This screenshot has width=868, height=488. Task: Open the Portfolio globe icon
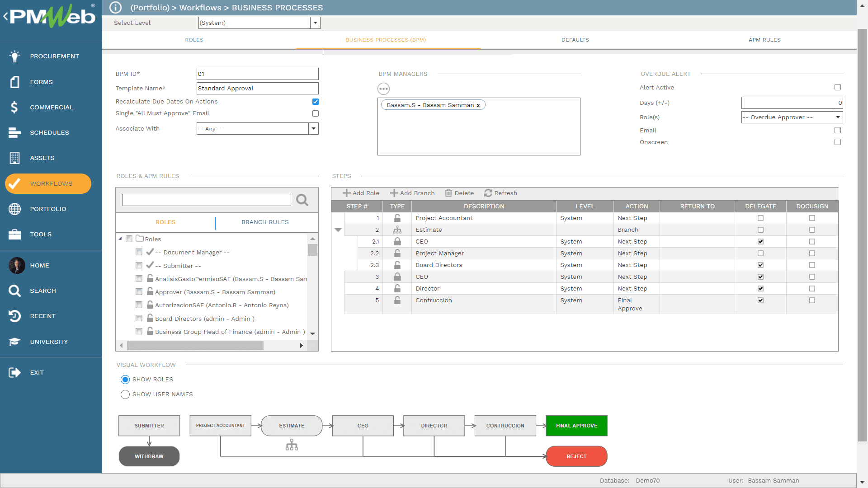coord(14,209)
